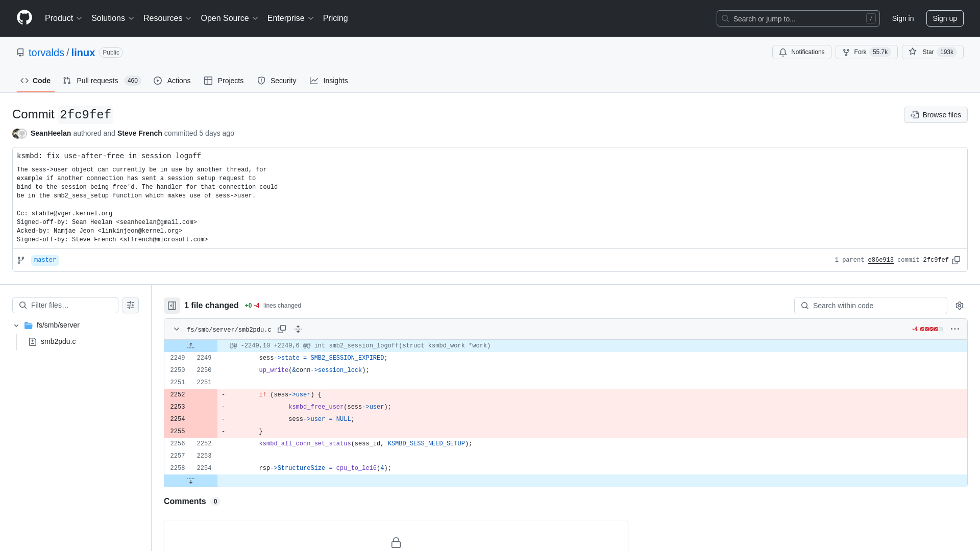Viewport: 980px width, 551px height.
Task: Click deleted line number 2253
Action: [178, 407]
